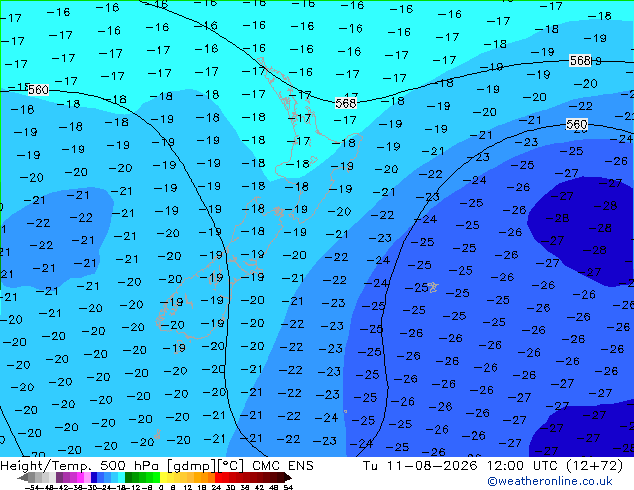Click the 560 contour label at the left edge
The image size is (634, 490).
38,90
